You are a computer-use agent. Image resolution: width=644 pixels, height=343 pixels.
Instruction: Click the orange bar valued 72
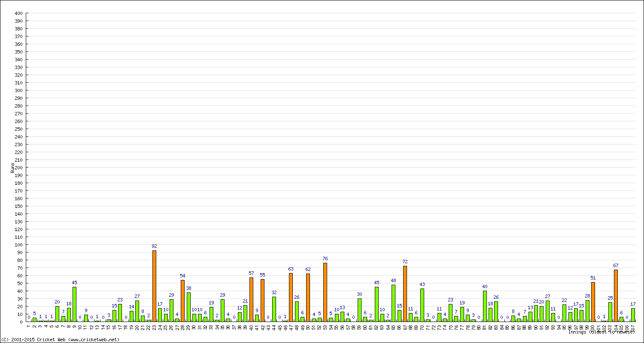pyautogui.click(x=405, y=294)
